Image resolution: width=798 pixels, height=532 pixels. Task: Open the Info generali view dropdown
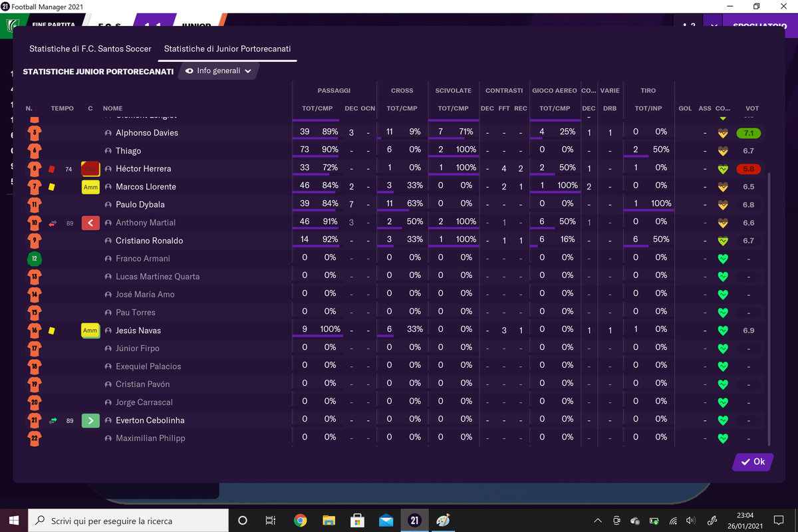[x=218, y=71]
